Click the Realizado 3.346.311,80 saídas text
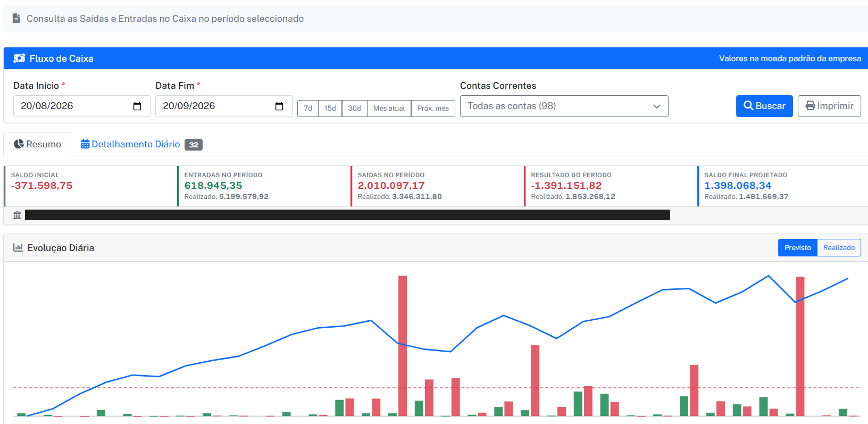The height and width of the screenshot is (424, 868). click(400, 197)
